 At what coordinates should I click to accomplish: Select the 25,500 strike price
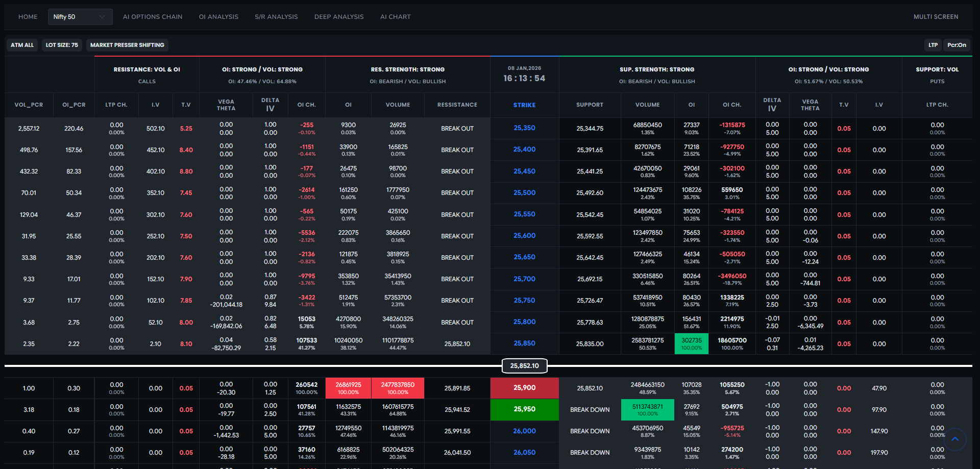click(524, 193)
